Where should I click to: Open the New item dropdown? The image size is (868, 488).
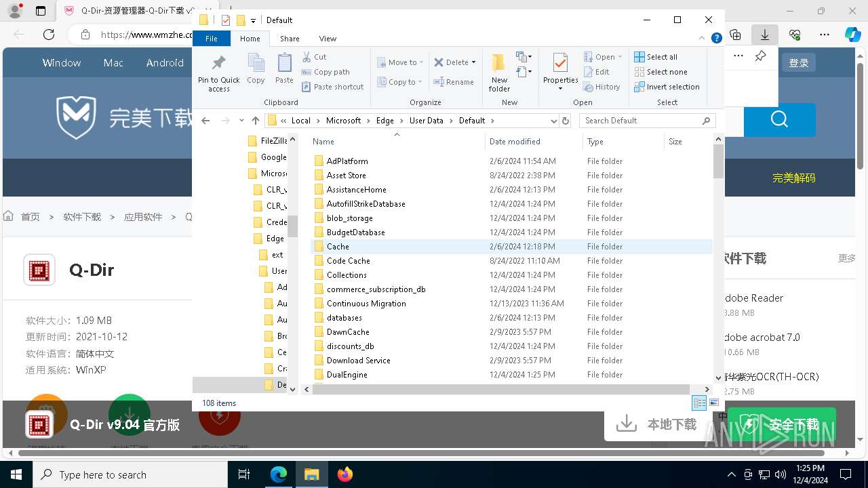coord(524,57)
